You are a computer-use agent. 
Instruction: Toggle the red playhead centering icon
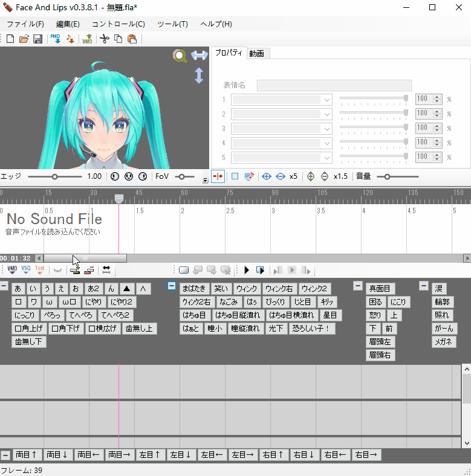pyautogui.click(x=218, y=176)
